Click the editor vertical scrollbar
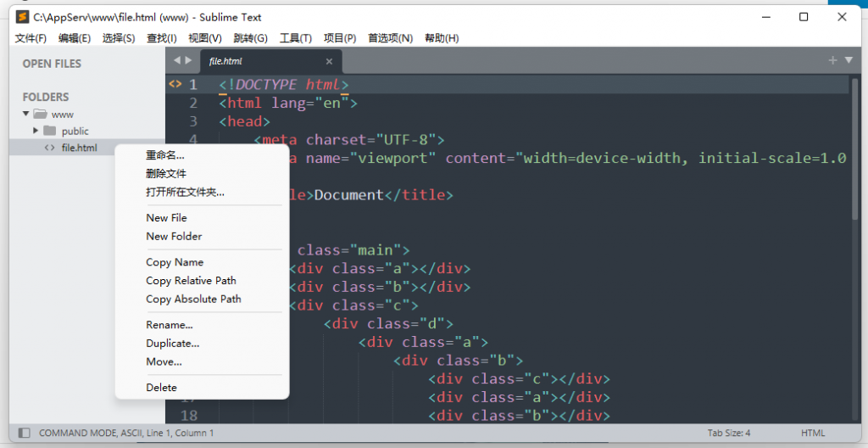 click(854, 149)
